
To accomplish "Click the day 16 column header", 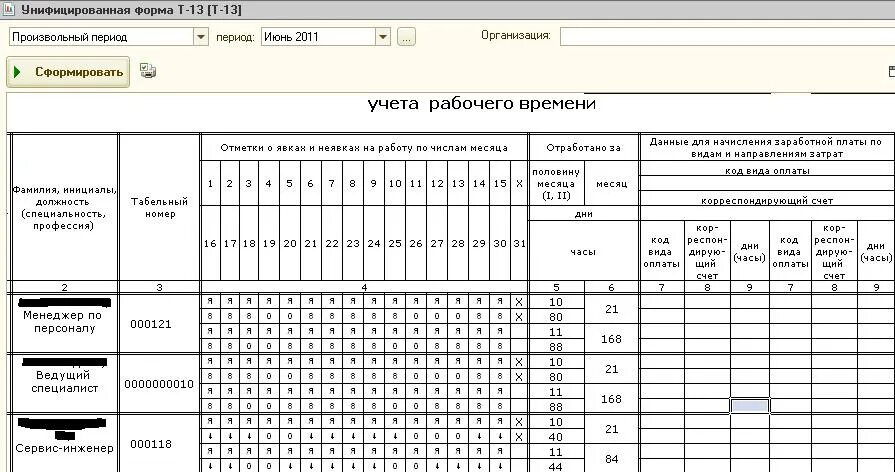I will click(210, 243).
